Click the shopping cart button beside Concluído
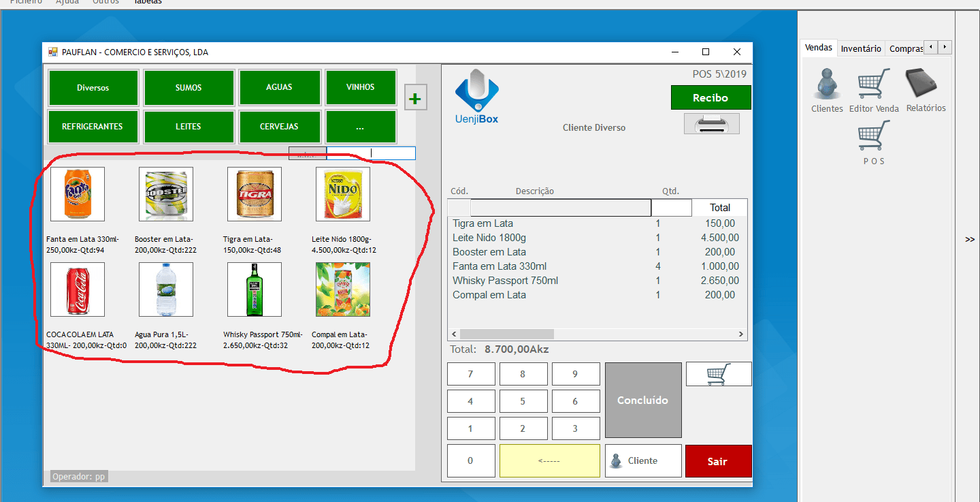This screenshot has width=980, height=502. pyautogui.click(x=719, y=374)
